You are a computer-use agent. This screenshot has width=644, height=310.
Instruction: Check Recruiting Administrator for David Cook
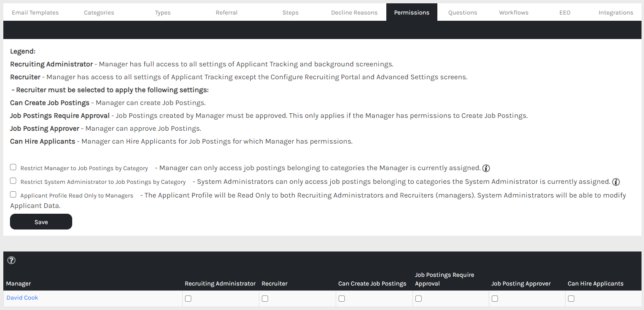tap(188, 298)
